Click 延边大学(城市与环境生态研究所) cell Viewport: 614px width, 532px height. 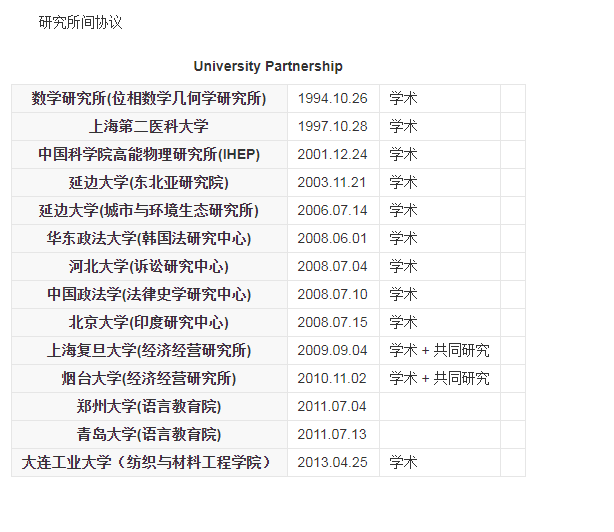pos(149,210)
